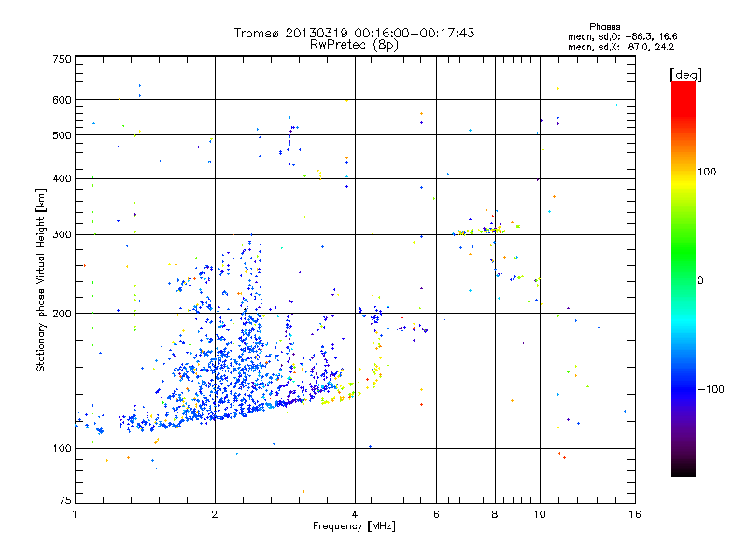Viewport: 747px width, 560px height.
Task: Click the y-axis label '400'
Action: [x=62, y=179]
